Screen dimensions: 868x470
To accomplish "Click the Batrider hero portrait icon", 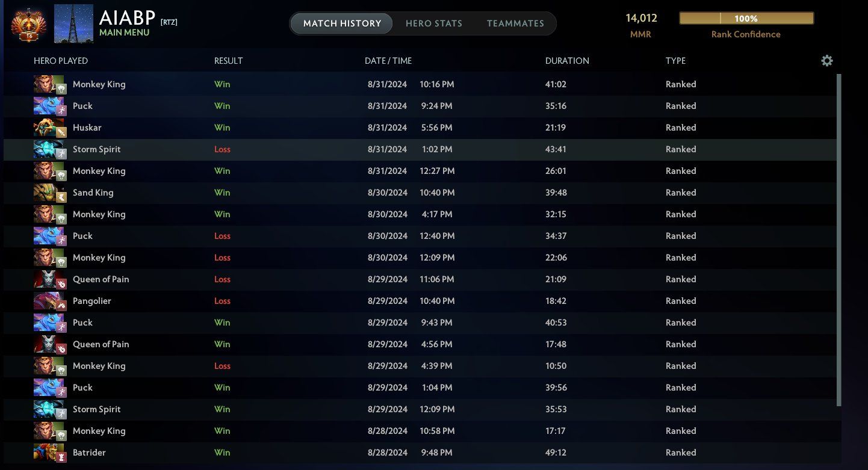I will (49, 453).
